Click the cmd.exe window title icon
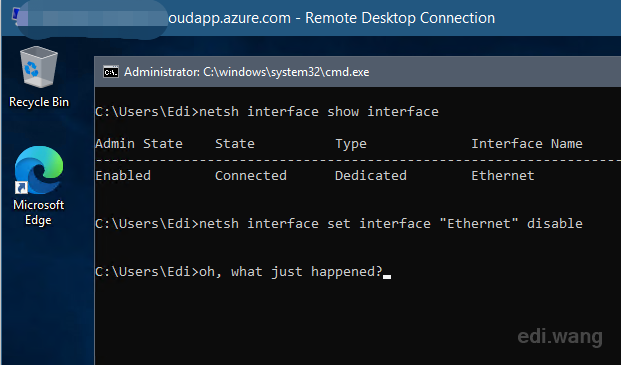Viewport: 621px width, 365px height. [111, 72]
